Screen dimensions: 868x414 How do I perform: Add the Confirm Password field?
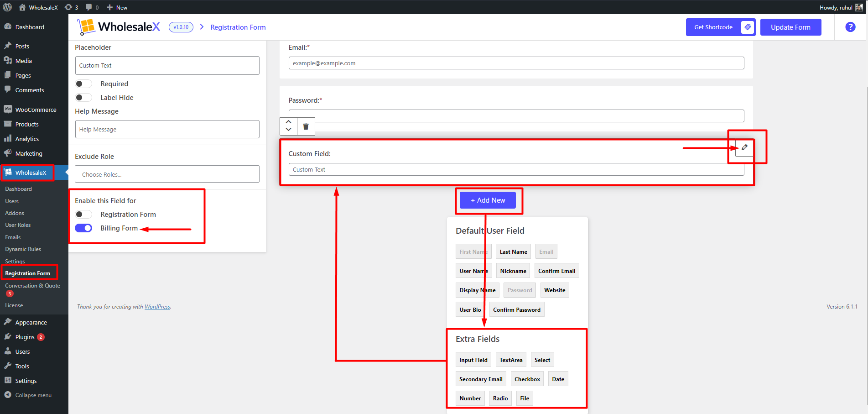click(x=517, y=309)
